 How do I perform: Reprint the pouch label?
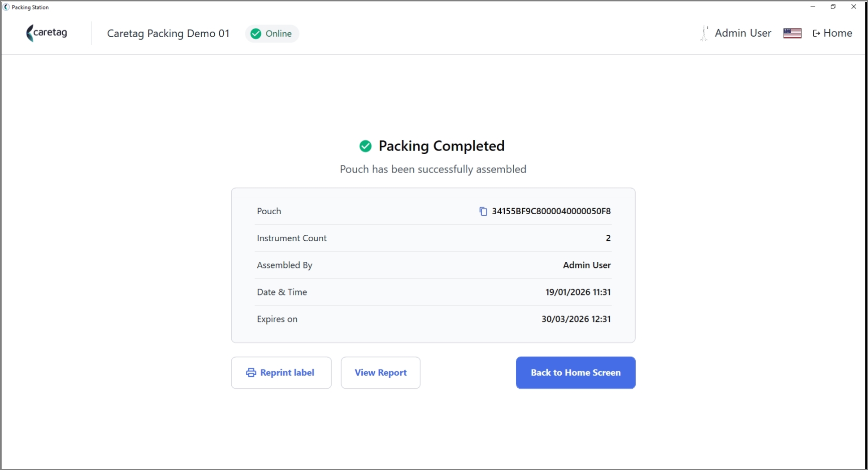click(x=281, y=373)
